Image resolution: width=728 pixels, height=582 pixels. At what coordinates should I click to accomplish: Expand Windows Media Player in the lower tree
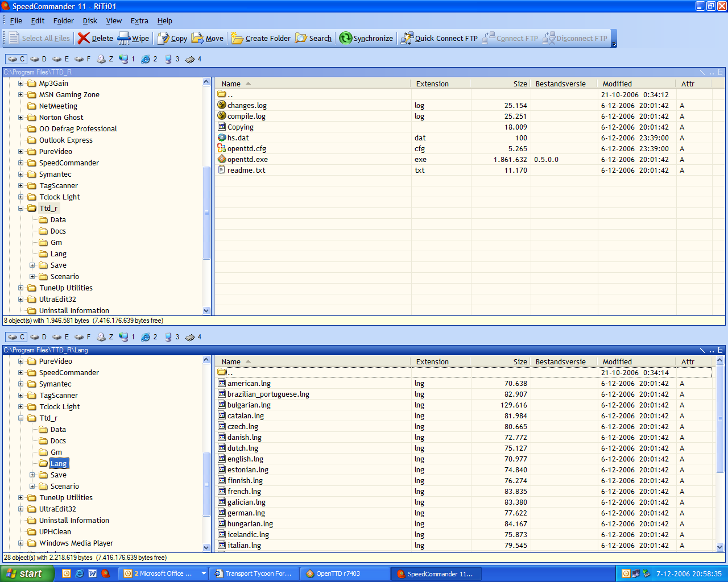[x=20, y=543]
